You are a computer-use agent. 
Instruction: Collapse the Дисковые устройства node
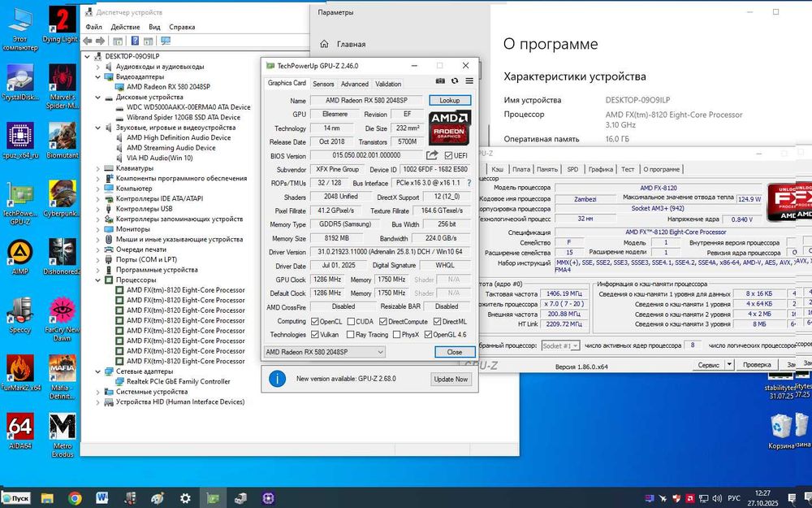click(98, 97)
